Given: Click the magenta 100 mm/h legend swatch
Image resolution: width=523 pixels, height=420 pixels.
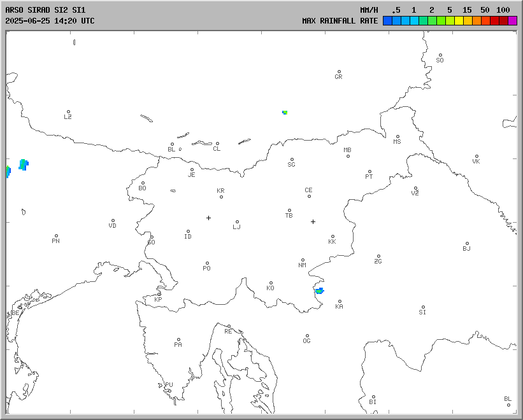Looking at the screenshot, I should pos(512,21).
